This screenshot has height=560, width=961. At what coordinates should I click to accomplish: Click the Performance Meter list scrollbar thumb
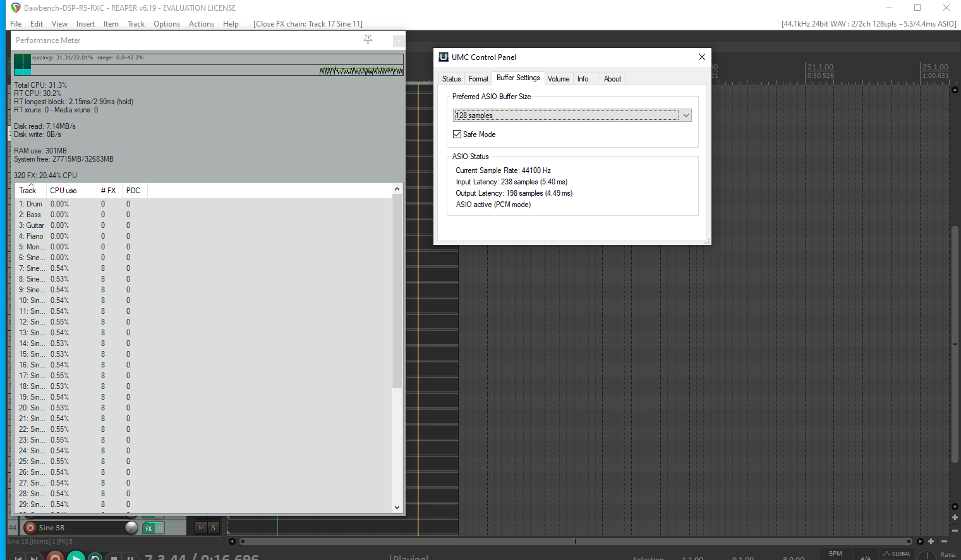click(x=397, y=290)
